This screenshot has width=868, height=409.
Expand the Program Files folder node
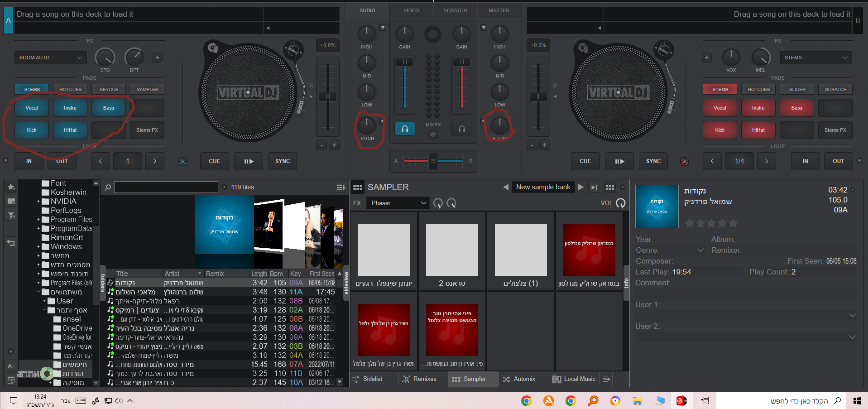tap(38, 220)
